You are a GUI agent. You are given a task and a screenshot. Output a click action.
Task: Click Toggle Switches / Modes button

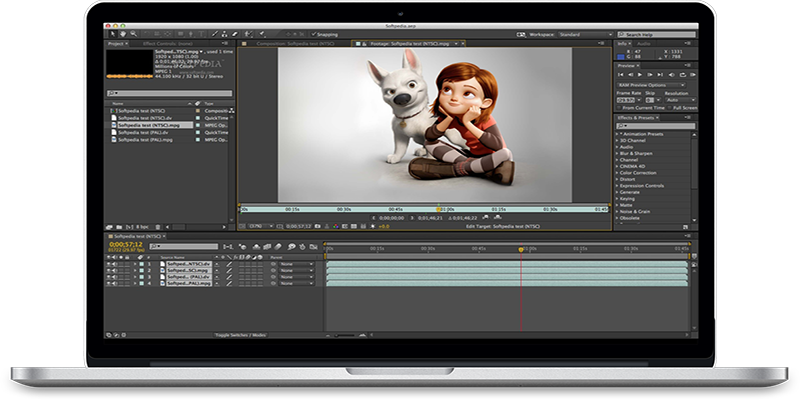click(240, 335)
